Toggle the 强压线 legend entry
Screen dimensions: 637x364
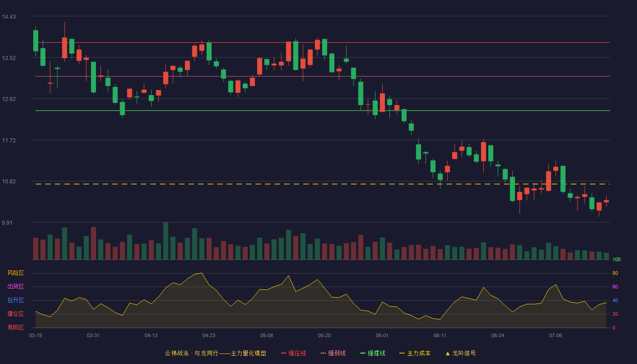point(293,353)
